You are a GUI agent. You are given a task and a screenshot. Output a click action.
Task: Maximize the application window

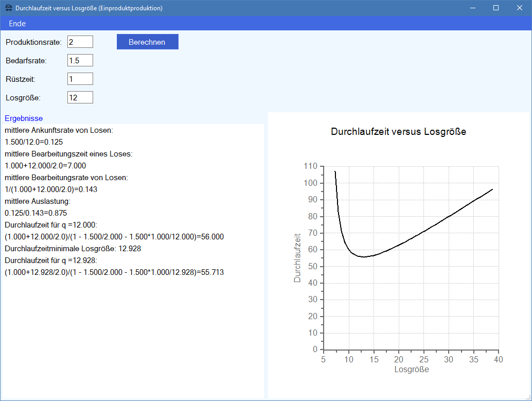pyautogui.click(x=496, y=8)
